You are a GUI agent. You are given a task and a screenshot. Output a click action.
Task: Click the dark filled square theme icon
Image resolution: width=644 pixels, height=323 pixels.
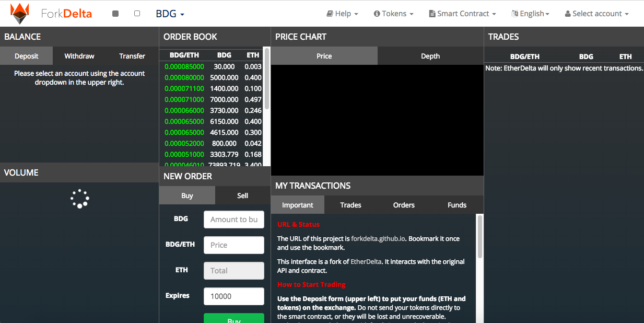point(115,14)
